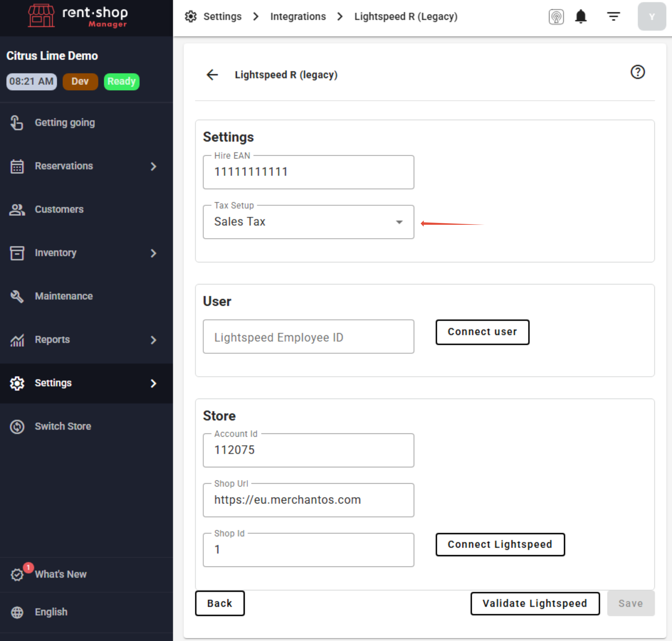Click the Integrations breadcrumb link
Viewport: 672px width, 641px height.
[298, 16]
